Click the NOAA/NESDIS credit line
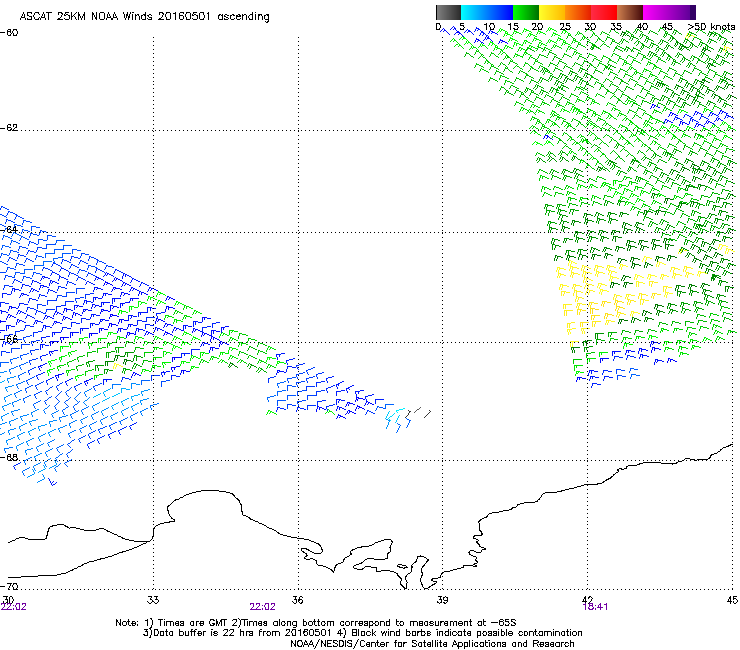Screen dimensions: 740x650 [432, 644]
